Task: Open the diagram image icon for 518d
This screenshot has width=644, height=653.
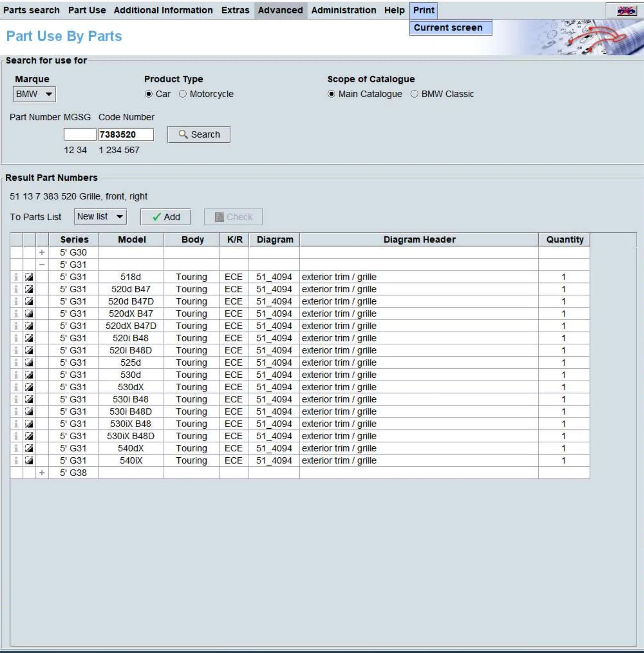Action: coord(29,277)
